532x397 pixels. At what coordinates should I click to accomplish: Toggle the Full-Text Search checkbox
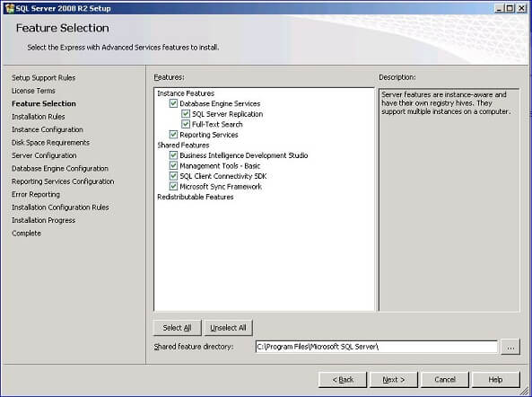(x=186, y=124)
